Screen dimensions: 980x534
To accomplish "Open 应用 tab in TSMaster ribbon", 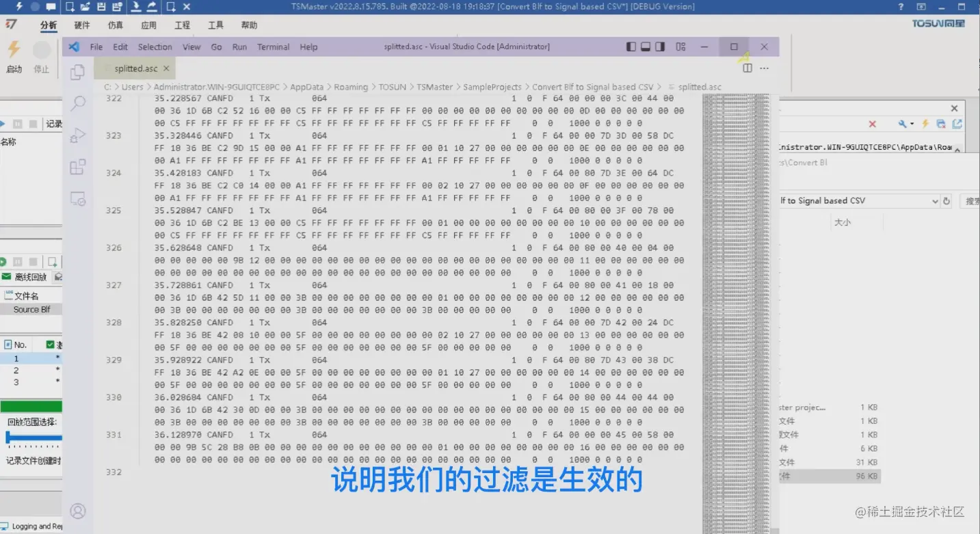I will point(149,25).
